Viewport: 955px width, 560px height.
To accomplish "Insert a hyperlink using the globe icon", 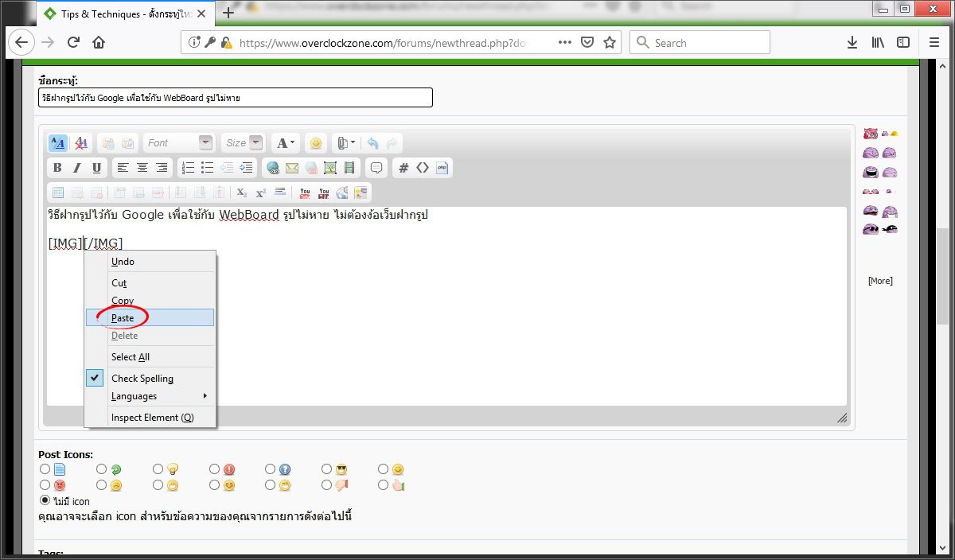I will 273,168.
